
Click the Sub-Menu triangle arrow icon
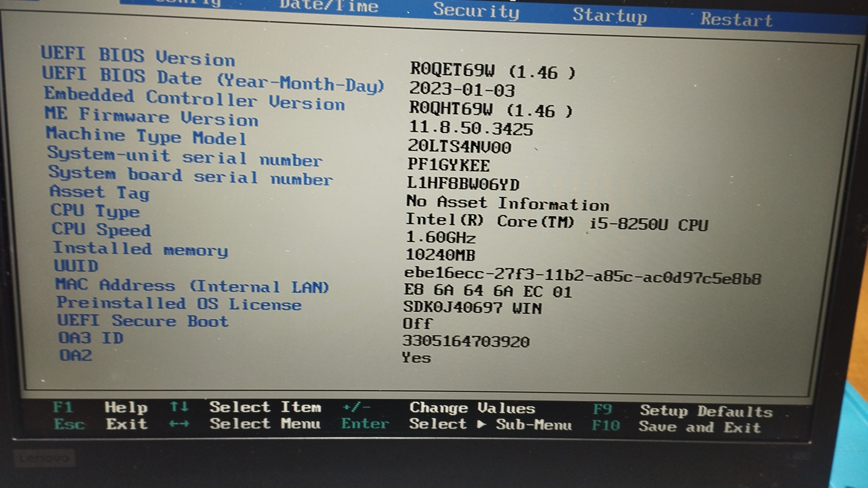481,424
